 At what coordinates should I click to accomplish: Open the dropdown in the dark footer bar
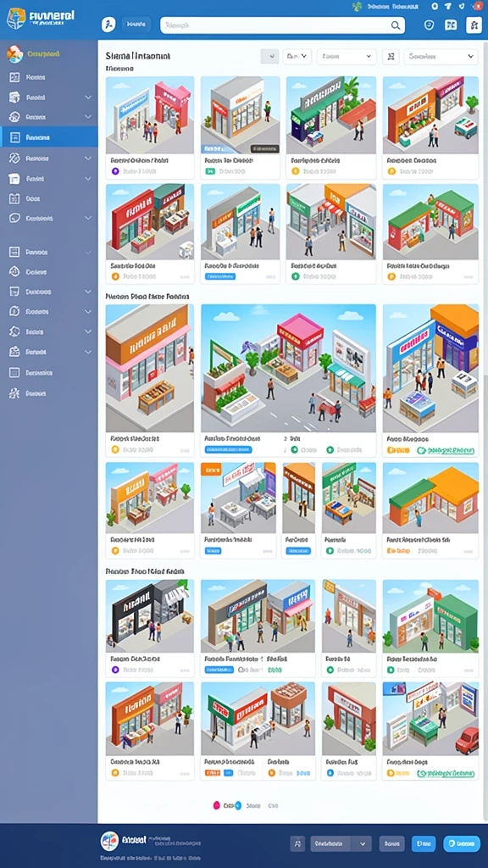click(341, 843)
